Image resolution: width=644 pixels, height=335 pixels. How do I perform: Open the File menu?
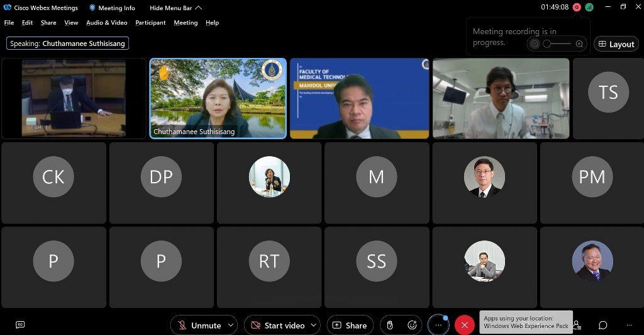pos(9,23)
